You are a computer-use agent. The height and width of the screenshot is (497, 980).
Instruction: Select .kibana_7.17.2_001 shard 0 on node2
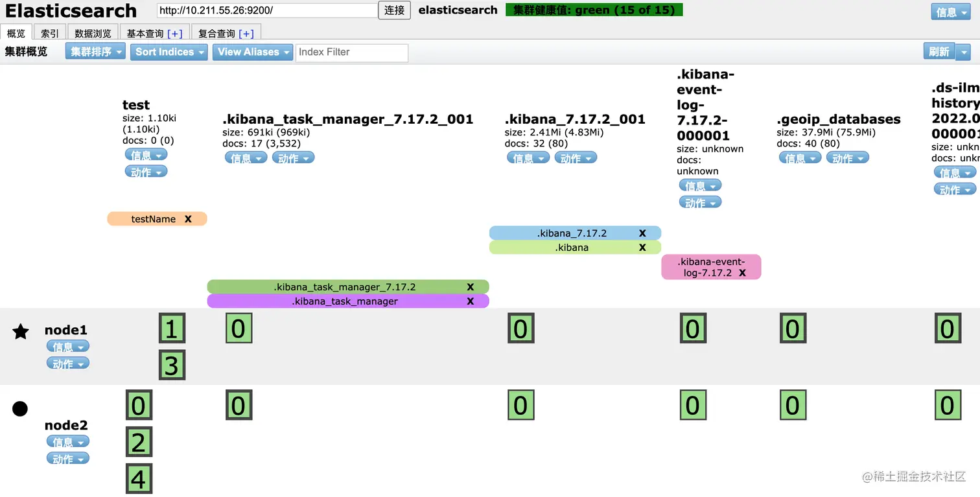(520, 405)
